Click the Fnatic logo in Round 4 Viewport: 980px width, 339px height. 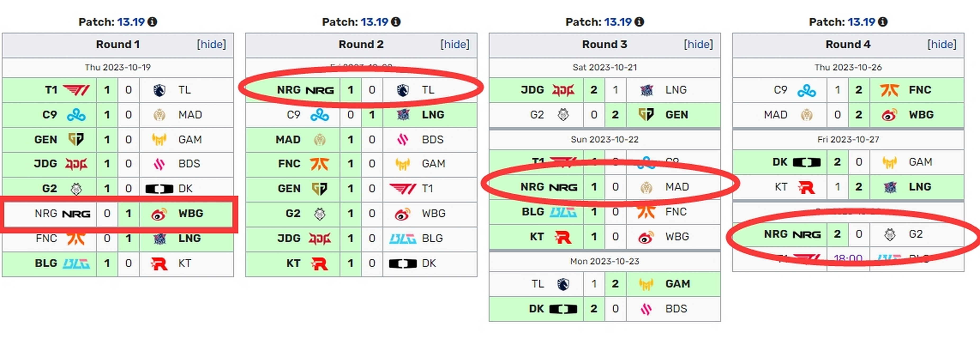coord(890,90)
